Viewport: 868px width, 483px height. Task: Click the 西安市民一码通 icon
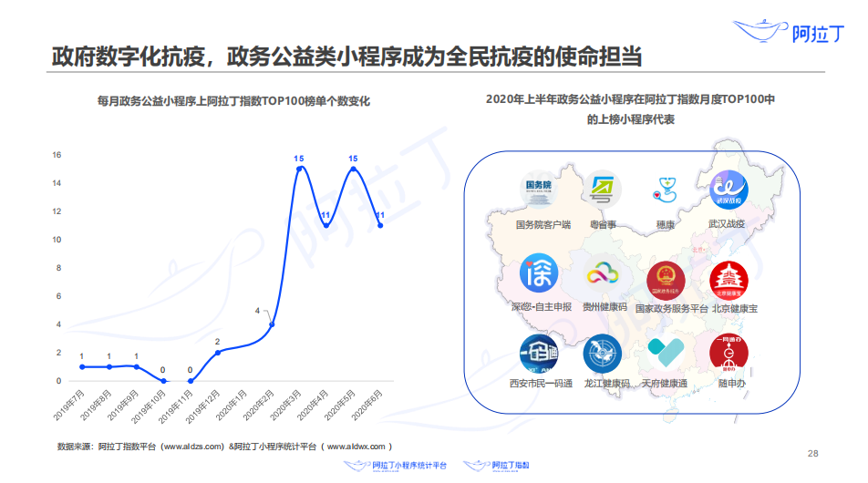click(539, 353)
